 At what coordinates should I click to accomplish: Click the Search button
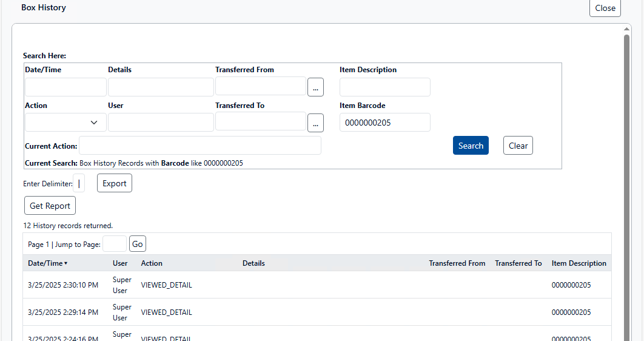471,146
